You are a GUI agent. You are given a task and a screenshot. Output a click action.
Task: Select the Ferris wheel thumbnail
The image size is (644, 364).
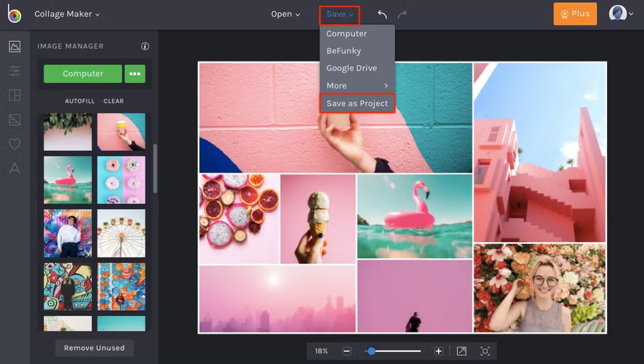point(121,233)
